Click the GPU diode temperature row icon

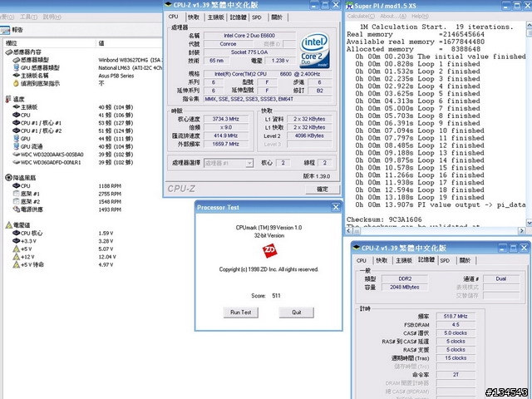[x=17, y=146]
